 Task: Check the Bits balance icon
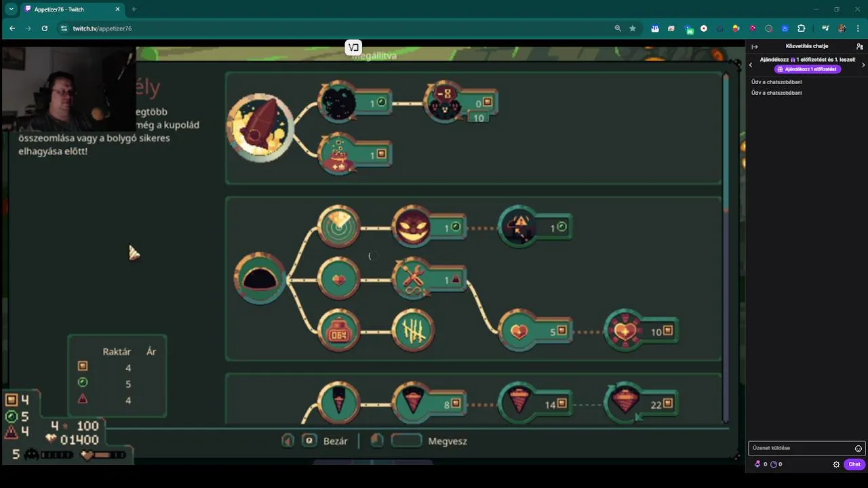757,464
